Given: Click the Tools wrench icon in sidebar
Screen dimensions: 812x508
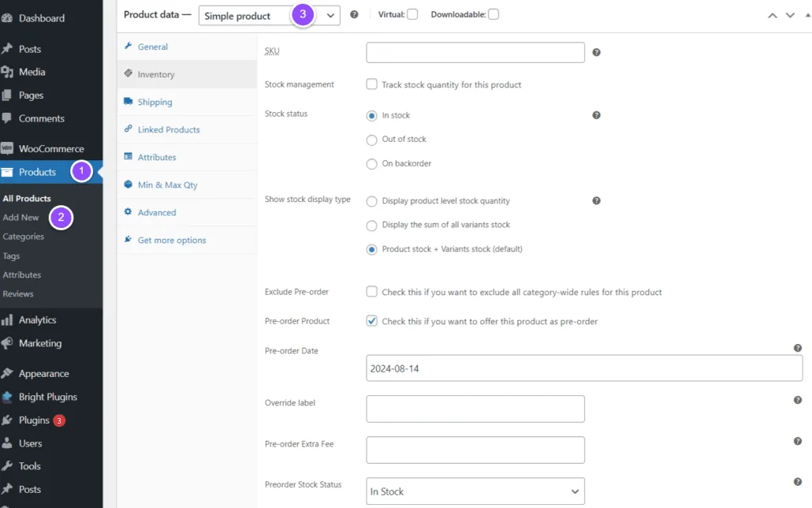Looking at the screenshot, I should click(7, 466).
